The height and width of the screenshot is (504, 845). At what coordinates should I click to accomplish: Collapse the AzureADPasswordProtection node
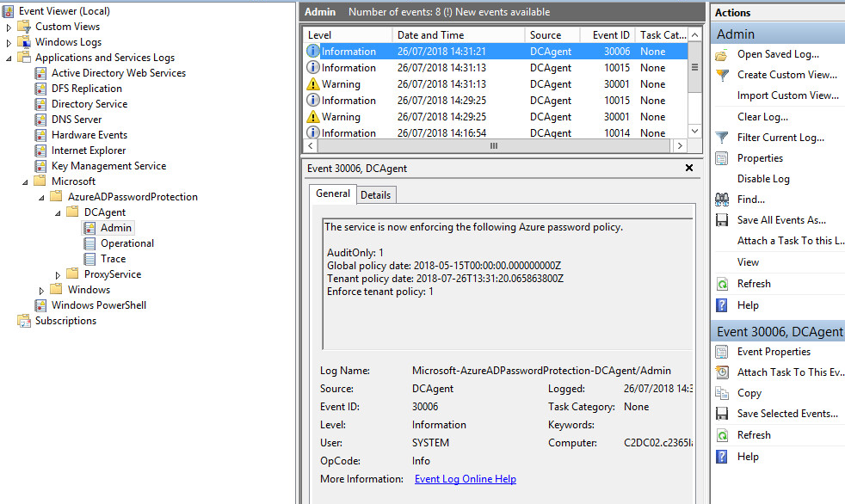click(40, 196)
